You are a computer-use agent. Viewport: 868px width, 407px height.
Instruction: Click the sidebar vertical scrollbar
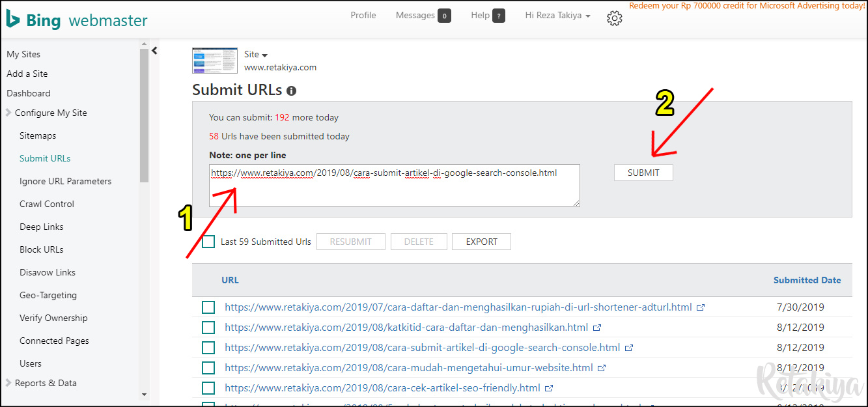pos(145,116)
